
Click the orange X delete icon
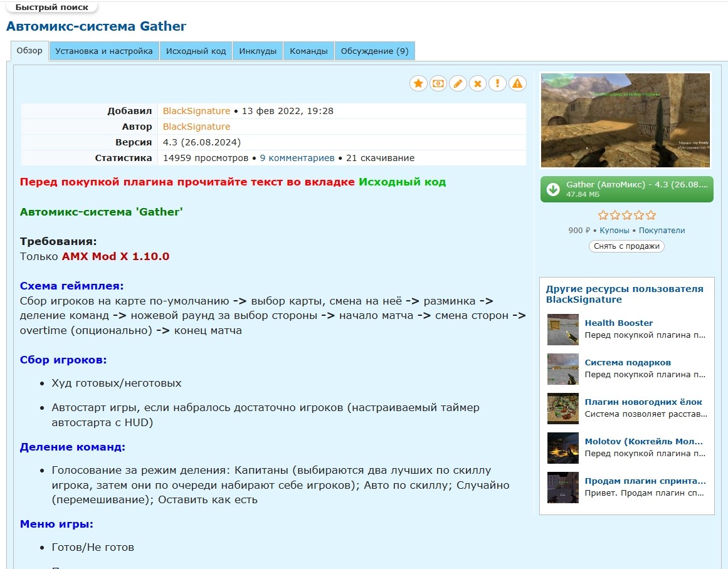point(478,83)
